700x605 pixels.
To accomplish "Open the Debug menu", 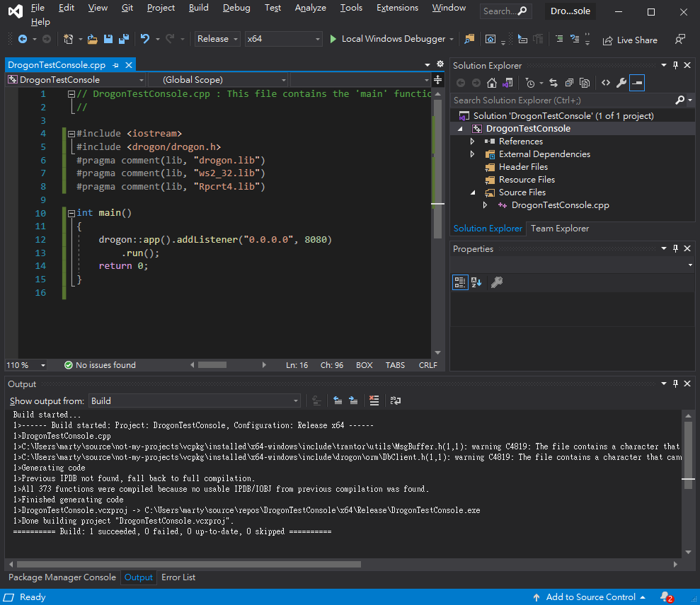I will [236, 8].
